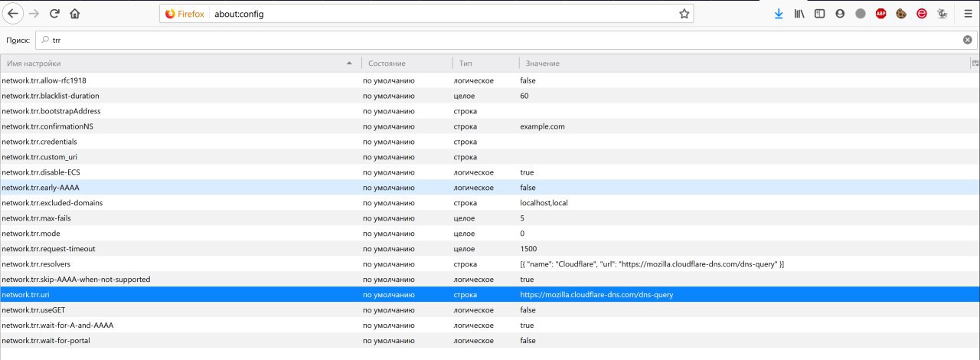The height and width of the screenshot is (360, 980).
Task: Go back using the back arrow
Action: [x=14, y=14]
